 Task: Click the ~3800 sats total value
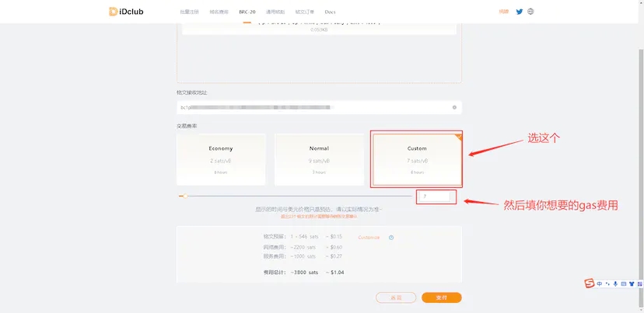coord(304,272)
